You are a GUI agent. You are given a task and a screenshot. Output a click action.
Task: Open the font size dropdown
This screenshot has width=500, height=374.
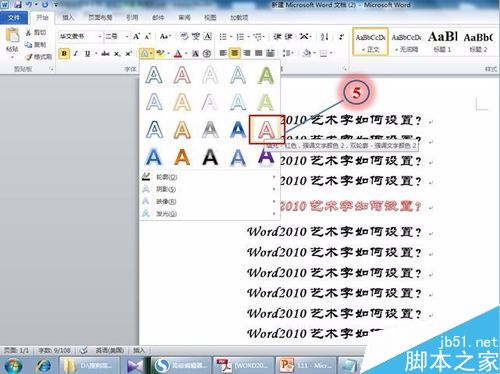coord(127,36)
